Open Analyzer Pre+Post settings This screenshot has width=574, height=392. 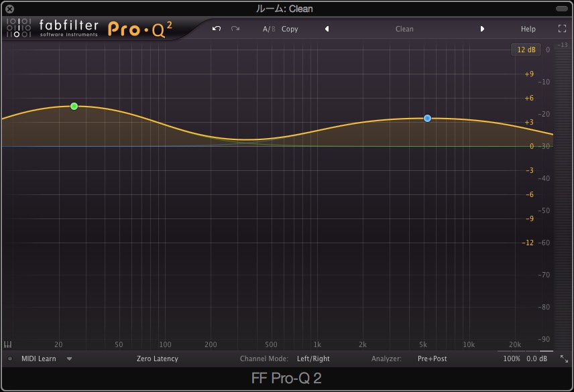tap(432, 358)
